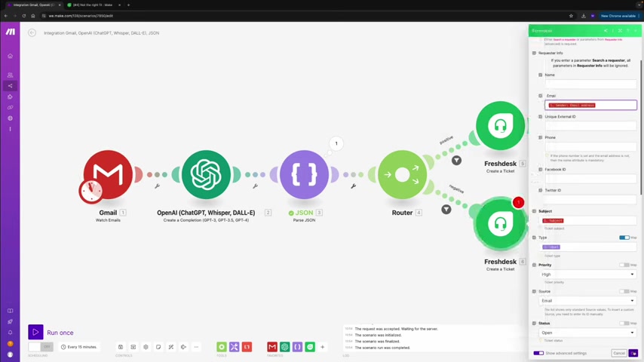The width and height of the screenshot is (644, 362).
Task: Select the Router module
Action: [402, 175]
